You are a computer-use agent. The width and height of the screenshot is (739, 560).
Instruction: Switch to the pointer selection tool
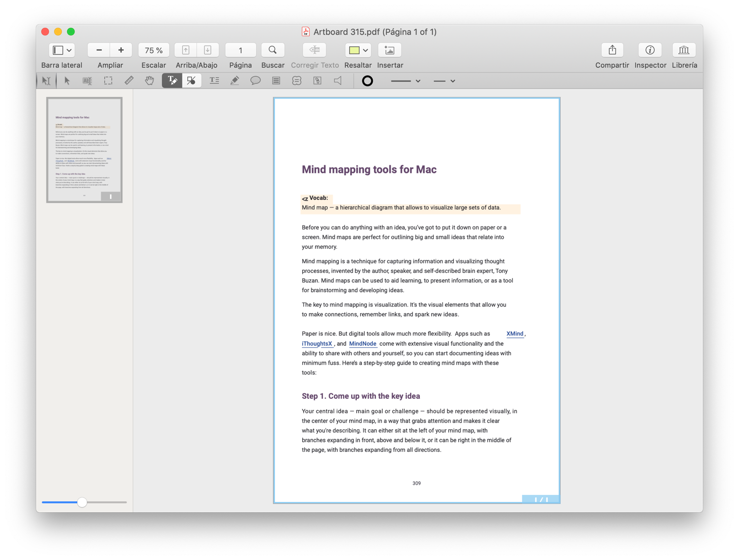[x=67, y=81]
